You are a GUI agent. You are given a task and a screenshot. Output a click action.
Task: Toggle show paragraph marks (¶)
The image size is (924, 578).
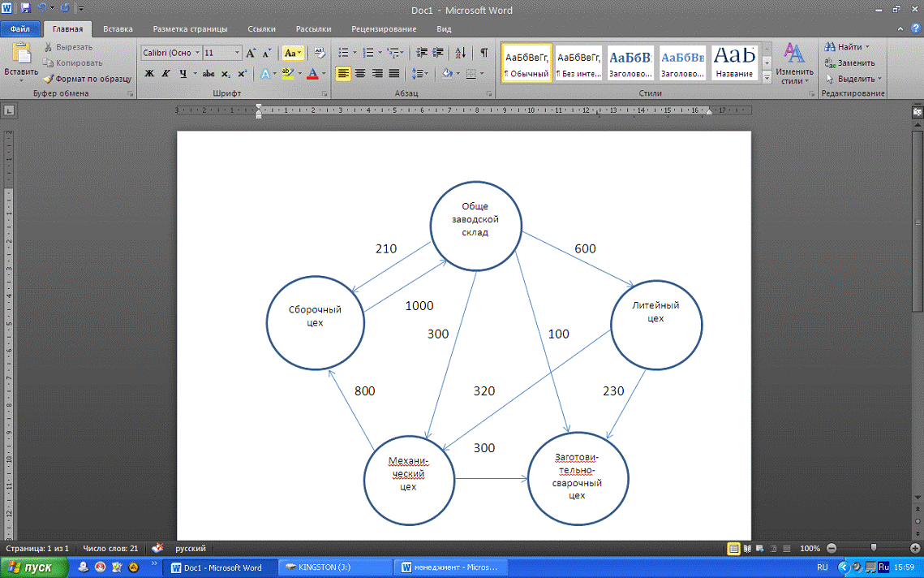[x=483, y=53]
